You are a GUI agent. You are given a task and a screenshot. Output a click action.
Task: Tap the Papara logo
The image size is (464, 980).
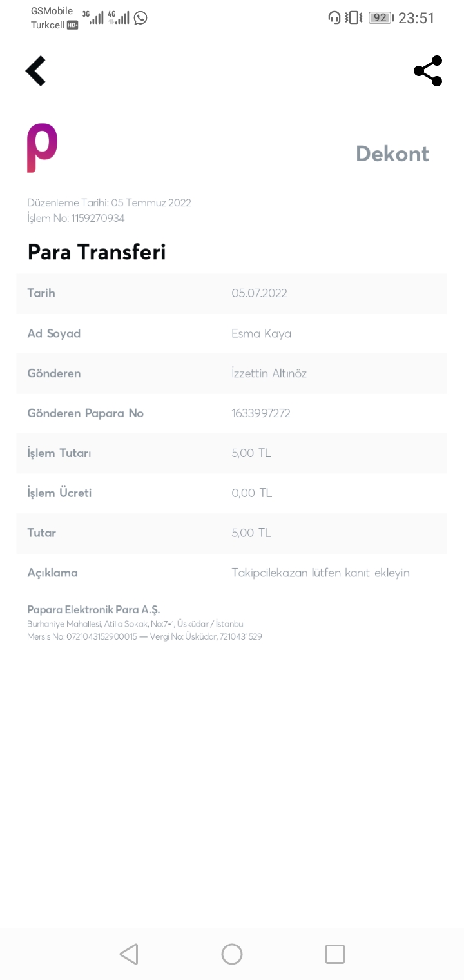[42, 148]
